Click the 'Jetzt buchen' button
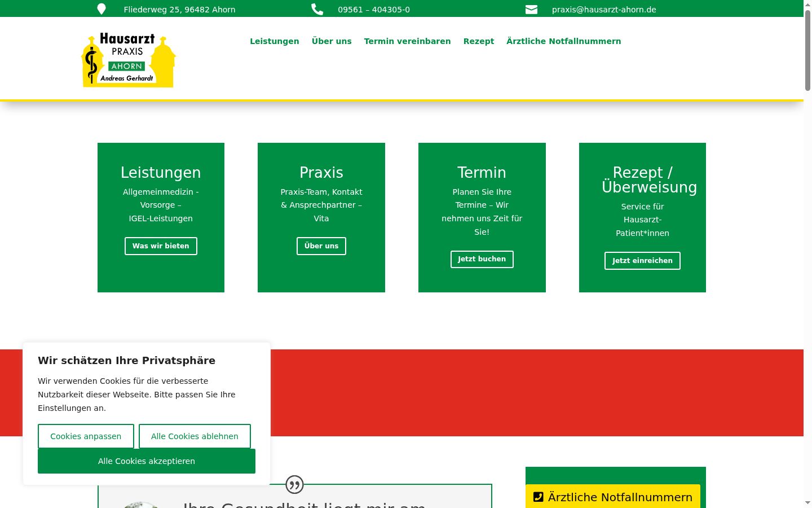 click(x=482, y=259)
